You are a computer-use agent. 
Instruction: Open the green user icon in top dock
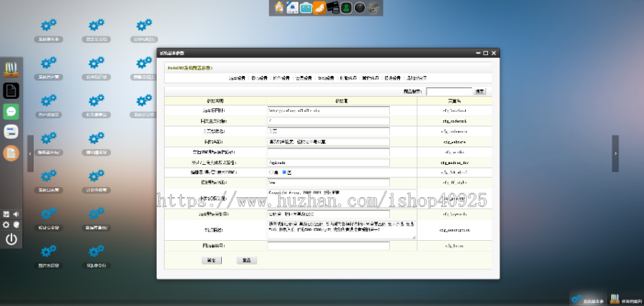coord(346,8)
